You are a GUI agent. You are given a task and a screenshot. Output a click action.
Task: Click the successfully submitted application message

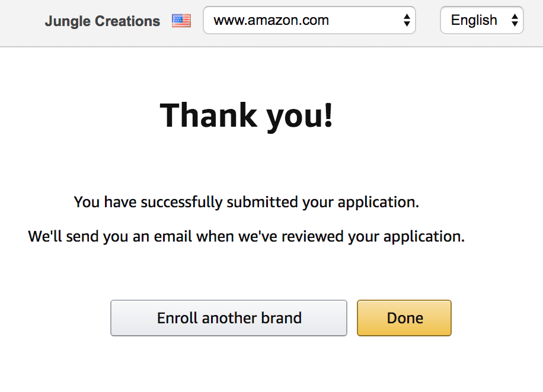point(246,202)
